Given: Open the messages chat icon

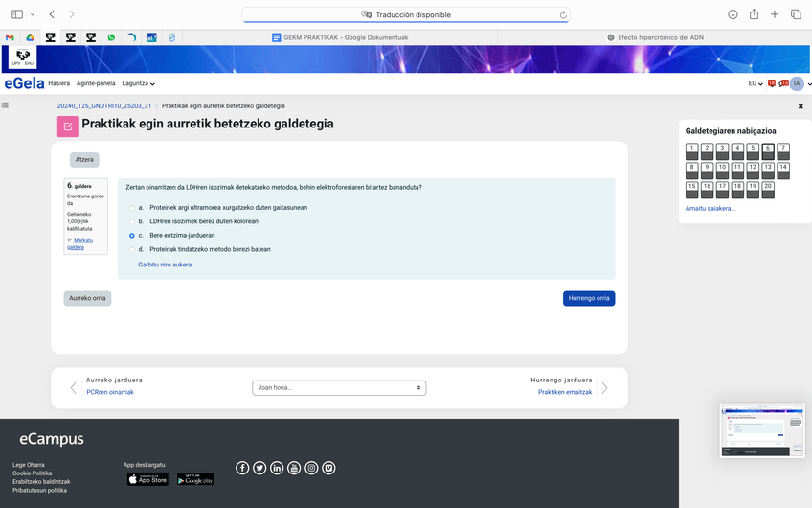Looking at the screenshot, I should click(783, 83).
